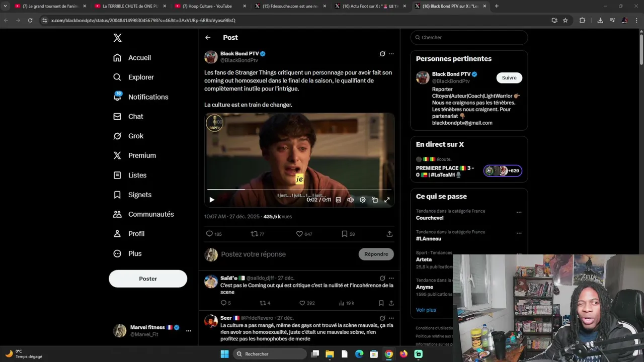Click the taskbar Rechercher search box
The width and height of the screenshot is (644, 362).
click(271, 354)
